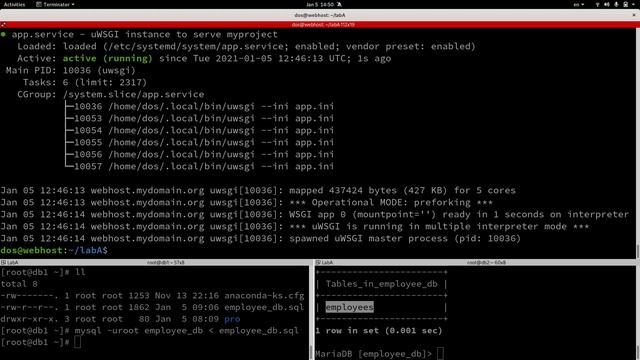The height and width of the screenshot is (360, 640).
Task: Click the red dos@webhost terminal titlebar
Action: tap(320, 25)
